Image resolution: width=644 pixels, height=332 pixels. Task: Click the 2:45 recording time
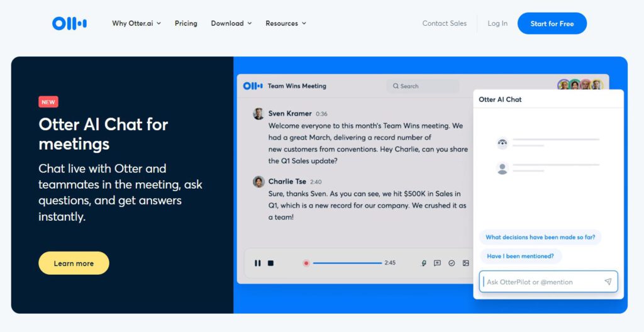(390, 263)
